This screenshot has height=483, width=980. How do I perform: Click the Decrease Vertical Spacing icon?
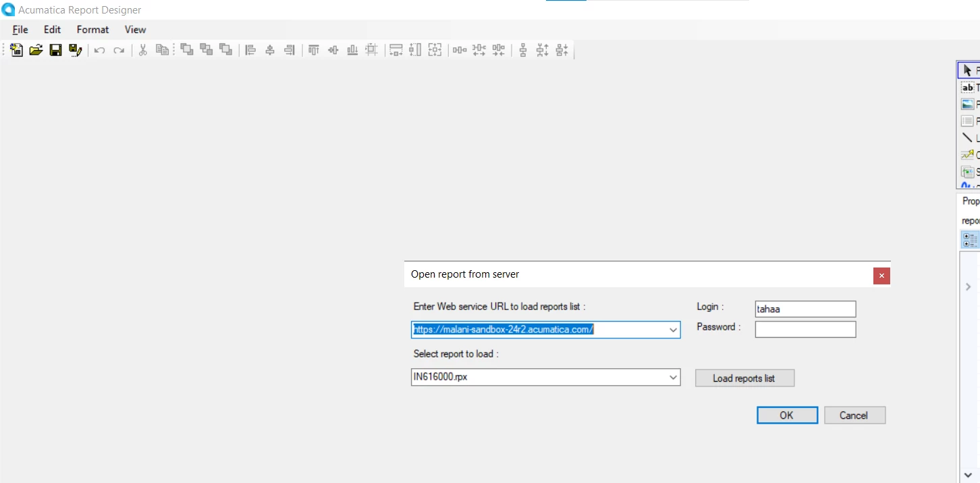[x=562, y=50]
